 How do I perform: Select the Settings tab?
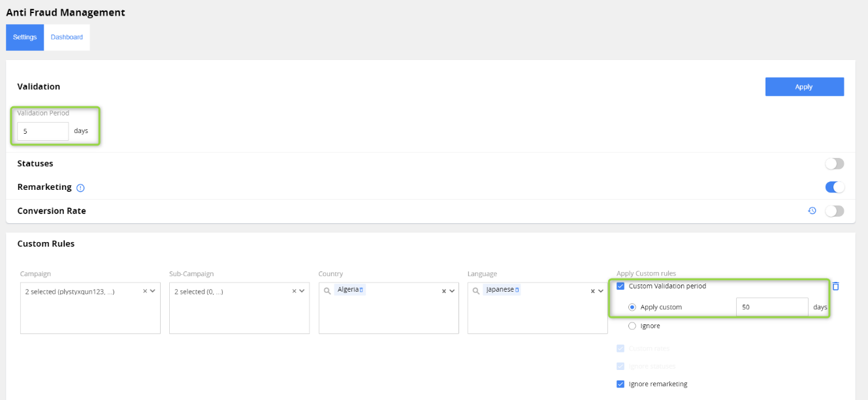(x=24, y=37)
